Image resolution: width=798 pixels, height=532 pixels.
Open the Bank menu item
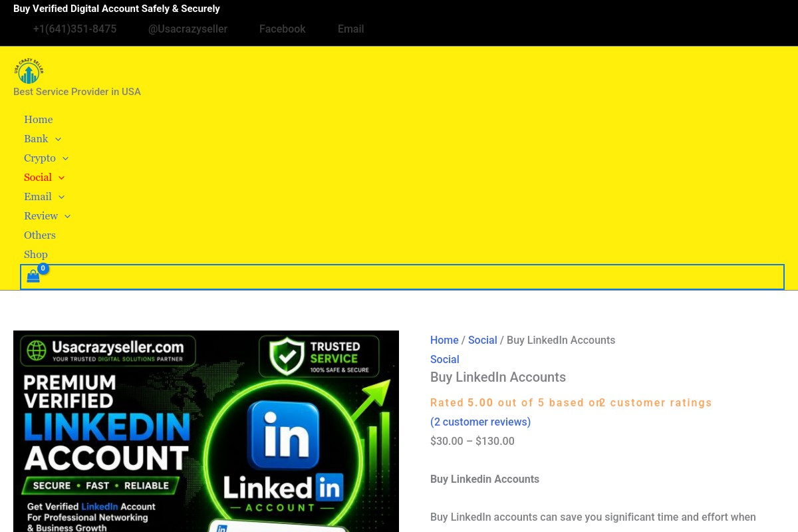[x=36, y=139]
